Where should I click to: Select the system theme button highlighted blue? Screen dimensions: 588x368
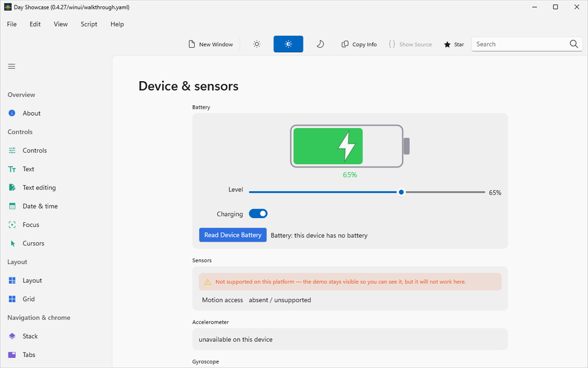[288, 44]
